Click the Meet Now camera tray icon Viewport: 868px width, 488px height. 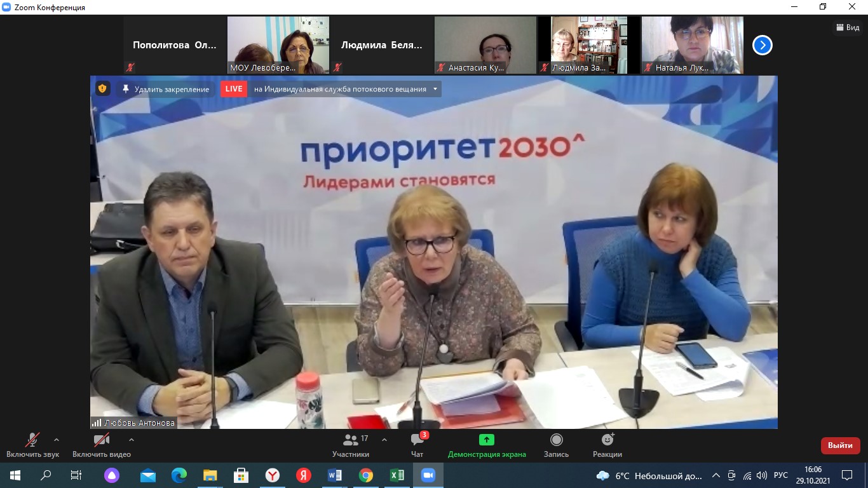[732, 475]
